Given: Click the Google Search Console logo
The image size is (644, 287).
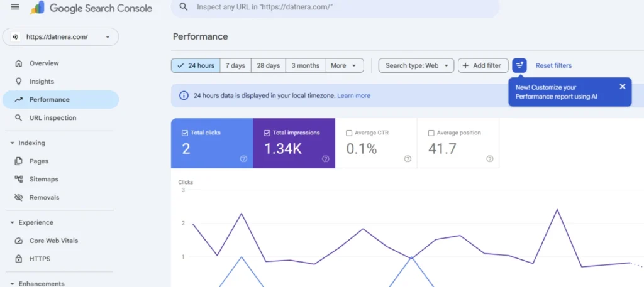Looking at the screenshot, I should tap(91, 8).
